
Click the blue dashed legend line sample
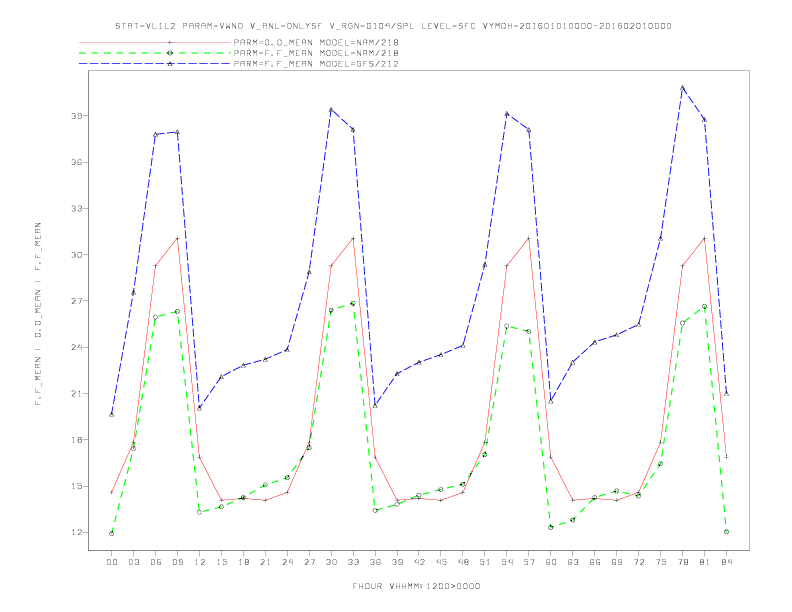coord(155,64)
